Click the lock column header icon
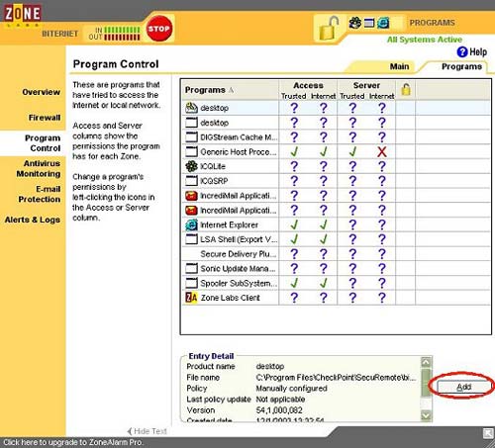The width and height of the screenshot is (495, 448). coord(406,90)
